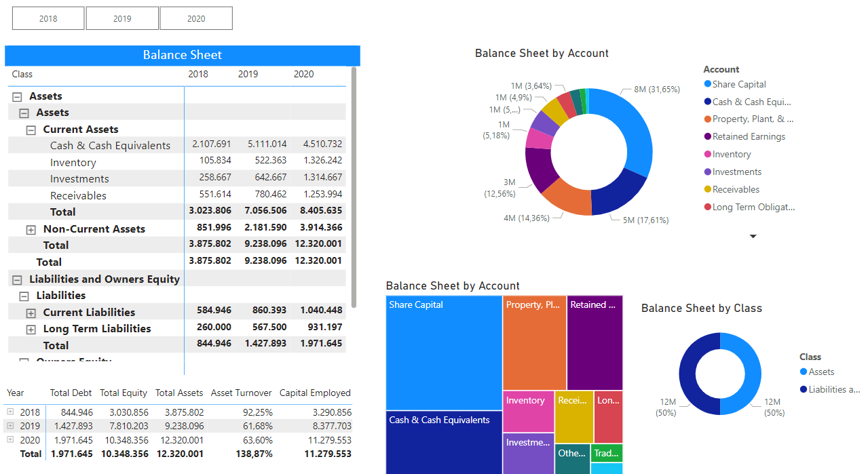Sort by Asset Turnover column header
The image size is (868, 474).
tap(241, 393)
